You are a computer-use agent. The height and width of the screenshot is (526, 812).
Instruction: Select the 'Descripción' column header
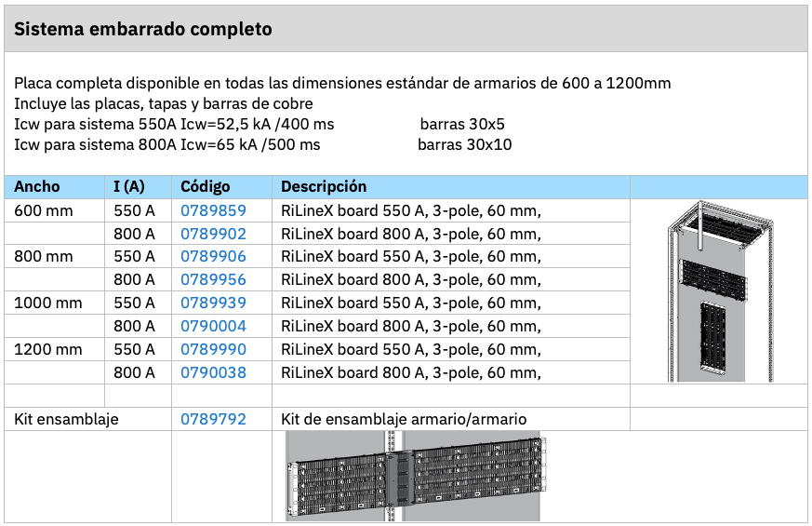324,186
